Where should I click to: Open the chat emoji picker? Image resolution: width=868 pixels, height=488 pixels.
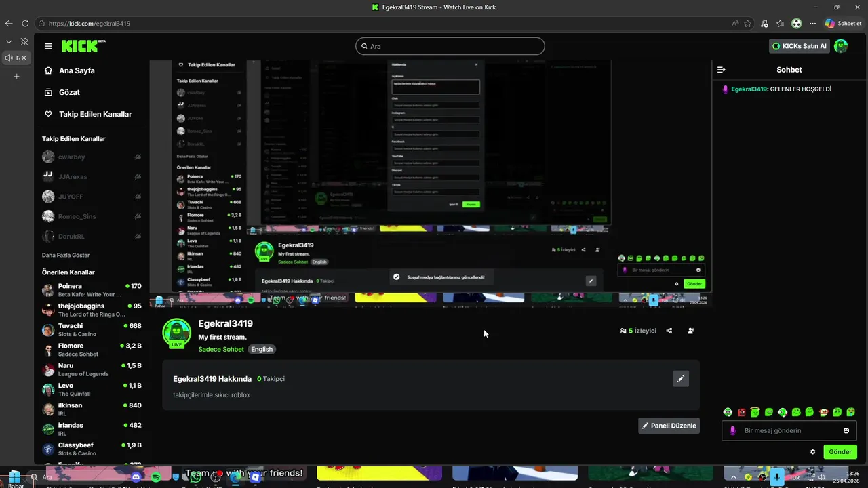click(x=846, y=430)
